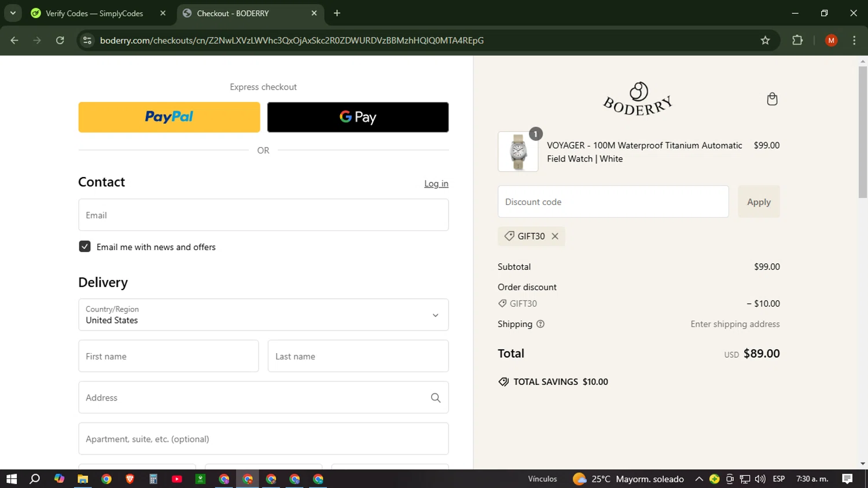Viewport: 868px width, 488px height.
Task: Switch input language ESP
Action: coord(779,479)
